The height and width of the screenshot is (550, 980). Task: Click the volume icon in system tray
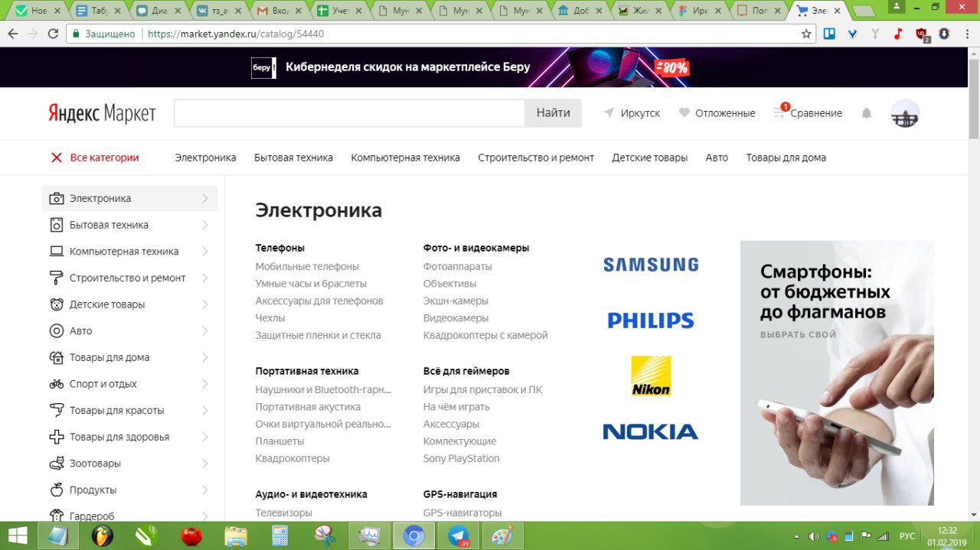(x=814, y=536)
